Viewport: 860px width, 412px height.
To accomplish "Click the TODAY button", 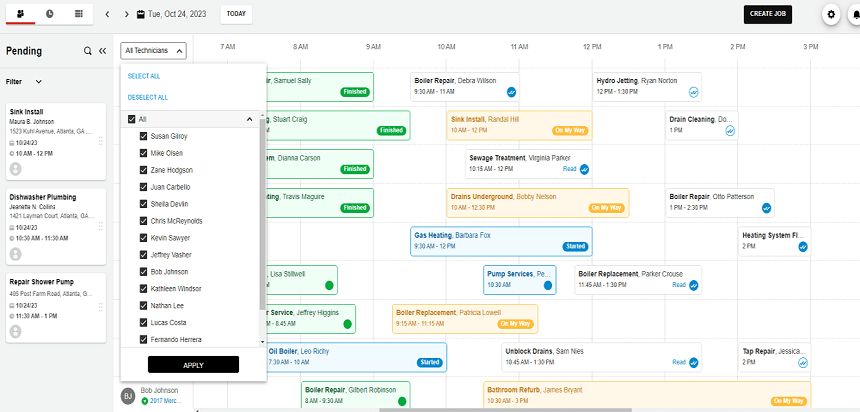I will [236, 14].
